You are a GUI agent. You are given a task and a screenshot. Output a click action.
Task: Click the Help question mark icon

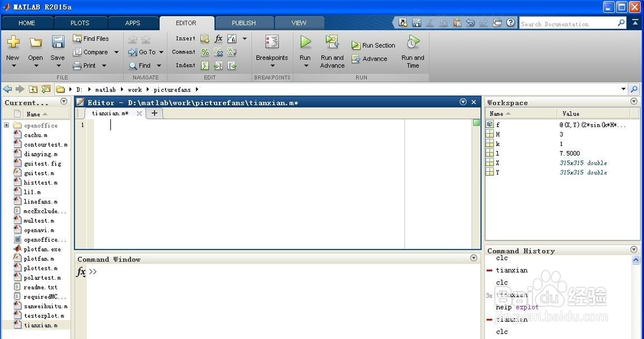click(x=511, y=23)
